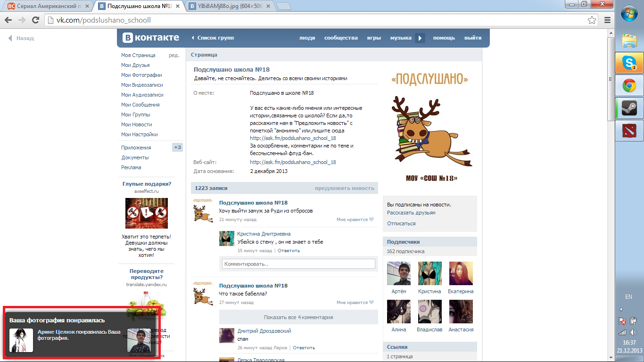The width and height of the screenshot is (644, 362).
Task: Bookmark page with the star icon
Action: (592, 20)
